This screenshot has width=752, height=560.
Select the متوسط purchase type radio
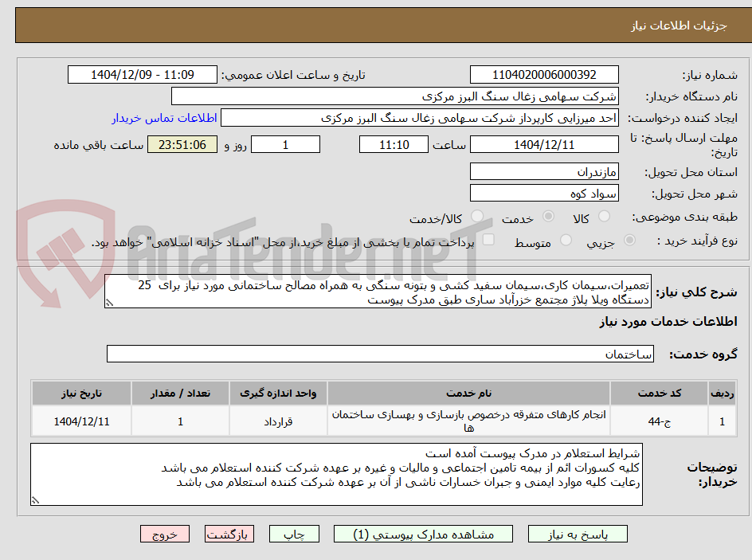(566, 240)
